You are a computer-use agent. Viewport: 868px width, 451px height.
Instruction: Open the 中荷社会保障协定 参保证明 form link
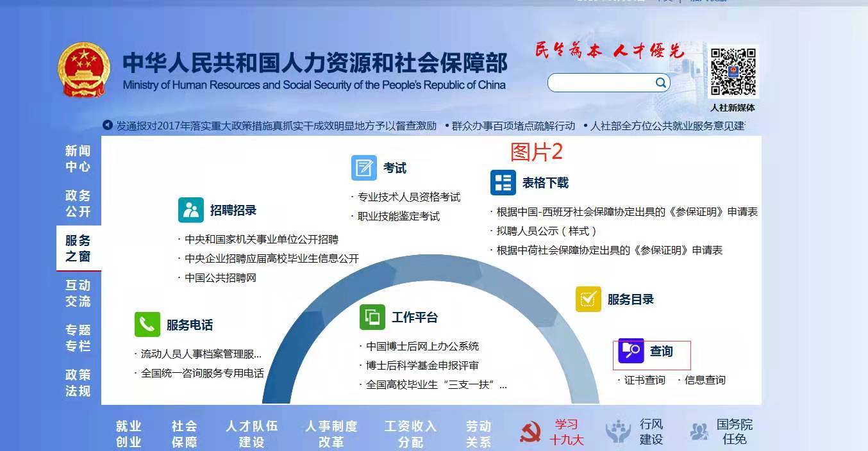point(610,250)
